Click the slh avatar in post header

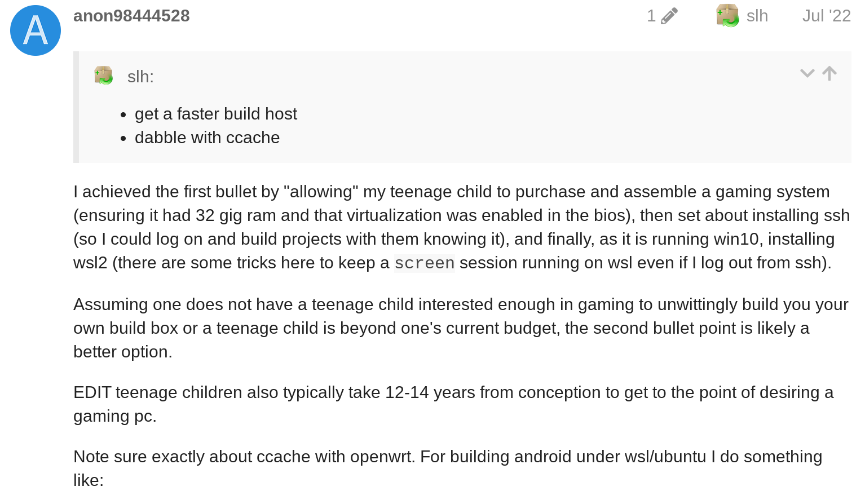coord(727,16)
